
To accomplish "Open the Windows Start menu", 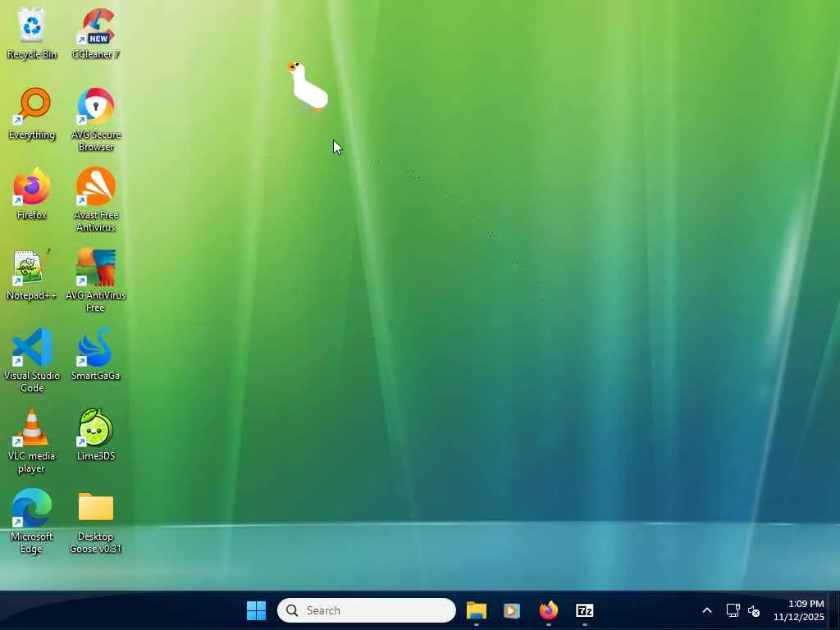I will (256, 610).
